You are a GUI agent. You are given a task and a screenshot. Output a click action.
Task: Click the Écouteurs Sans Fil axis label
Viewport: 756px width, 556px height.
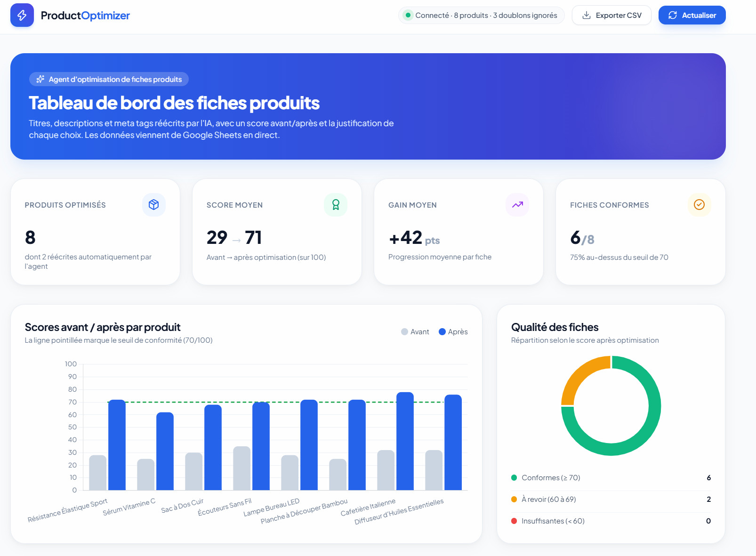point(225,507)
